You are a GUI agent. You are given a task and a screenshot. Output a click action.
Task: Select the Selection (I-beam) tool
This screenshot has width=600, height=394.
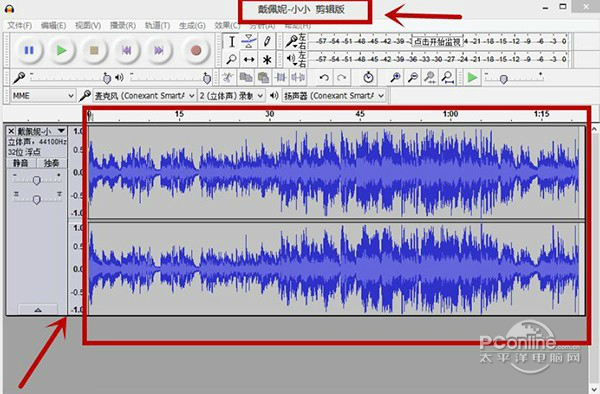(232, 41)
